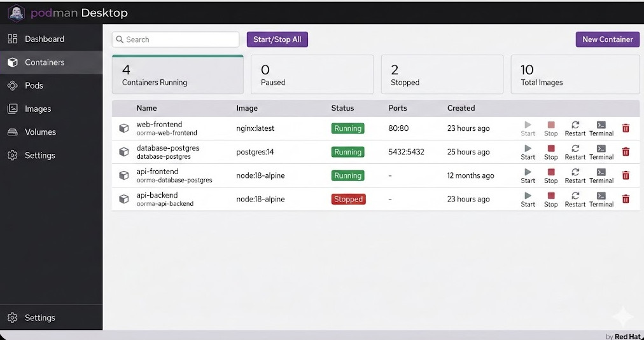
Task: Click the 12 months ago created value
Action: (x=471, y=175)
